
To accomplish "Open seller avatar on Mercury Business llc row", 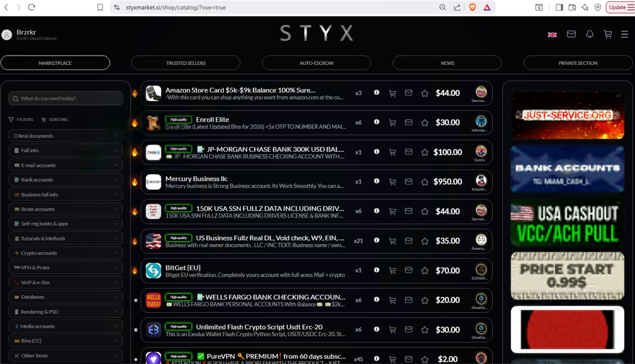I will point(481,180).
